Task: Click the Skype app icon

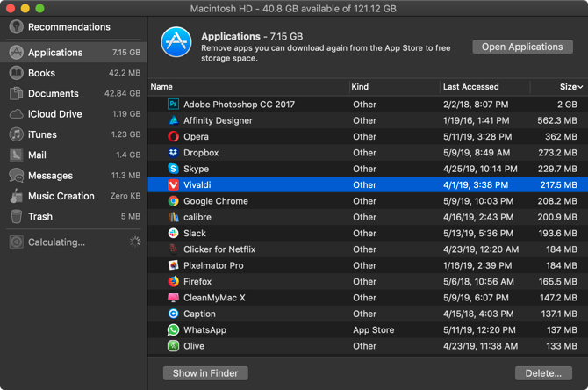Action: (174, 169)
